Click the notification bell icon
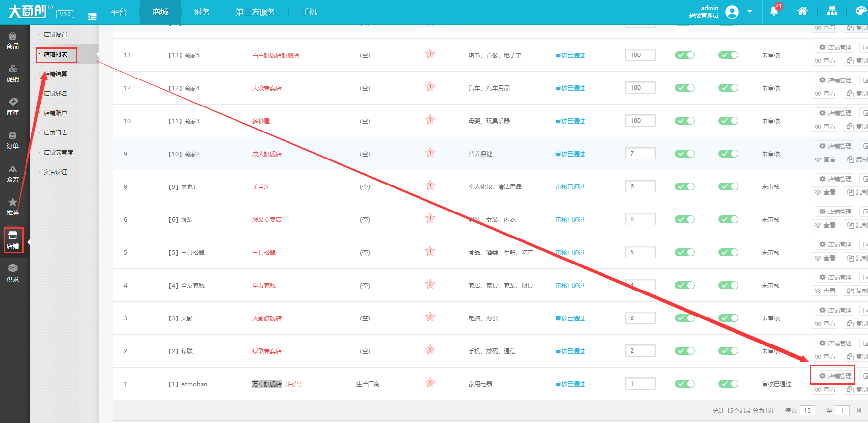Viewport: 868px width, 423px height. 774,11
